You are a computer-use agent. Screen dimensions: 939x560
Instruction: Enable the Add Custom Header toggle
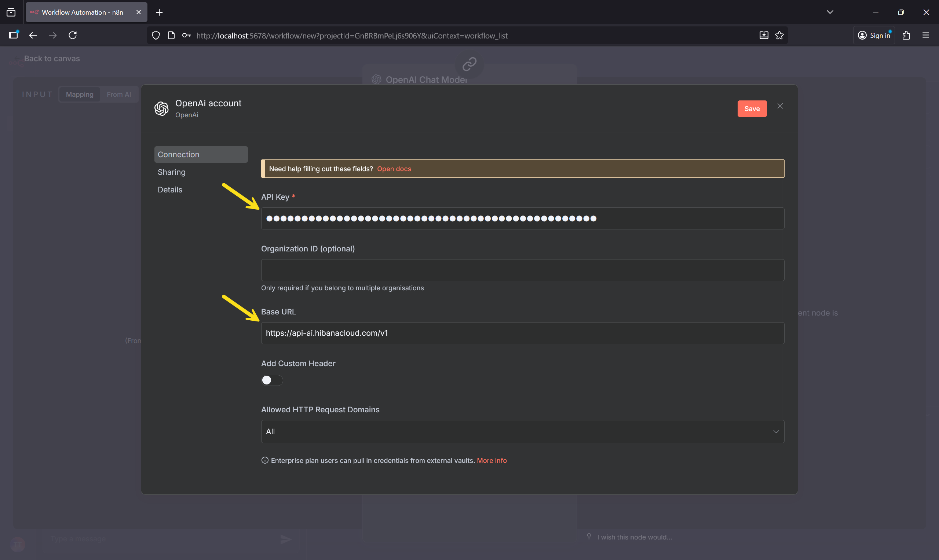point(272,380)
